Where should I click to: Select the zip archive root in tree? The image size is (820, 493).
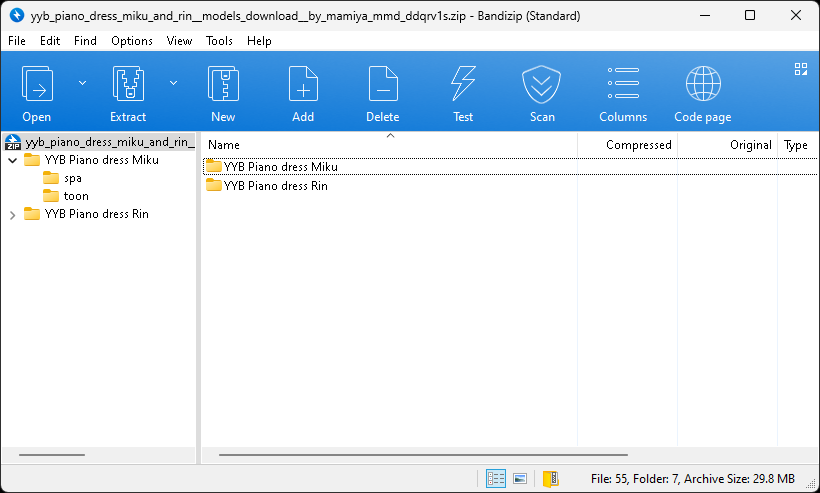tap(99, 142)
